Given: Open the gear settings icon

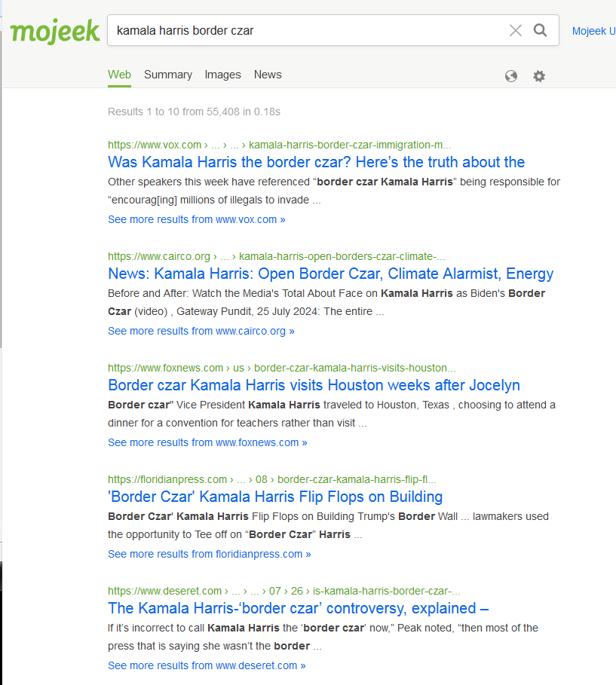Looking at the screenshot, I should [539, 76].
